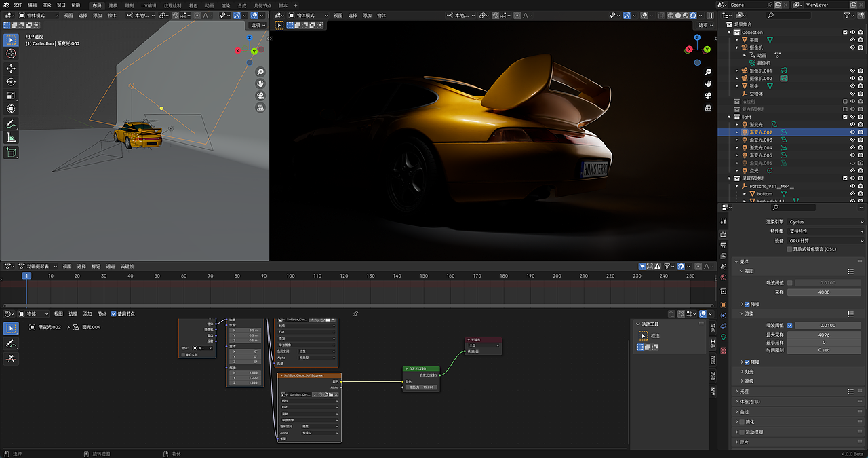
Task: Click the Add Cube tool icon
Action: click(x=11, y=153)
